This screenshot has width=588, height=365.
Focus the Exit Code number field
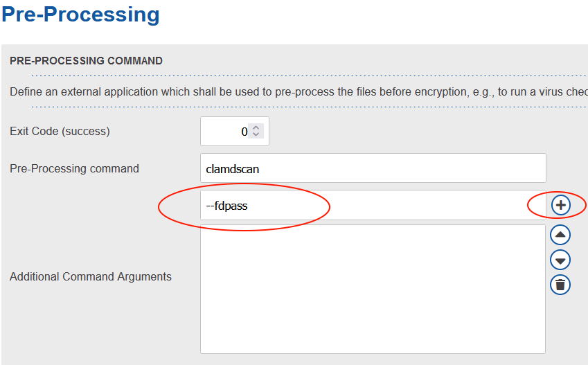235,132
